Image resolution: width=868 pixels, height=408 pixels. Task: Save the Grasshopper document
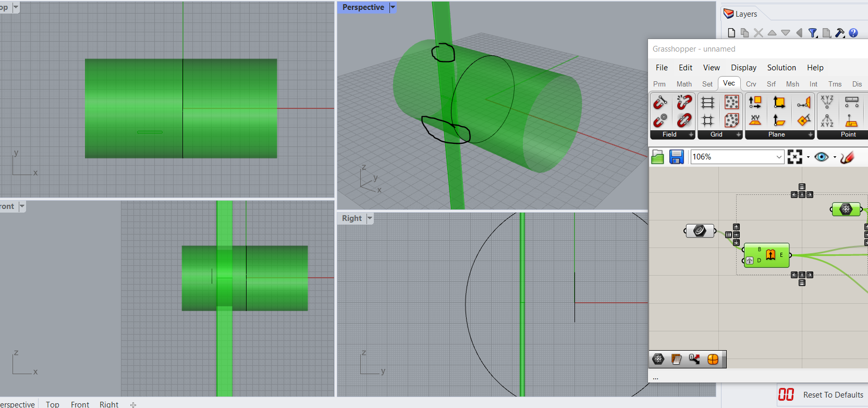[677, 157]
